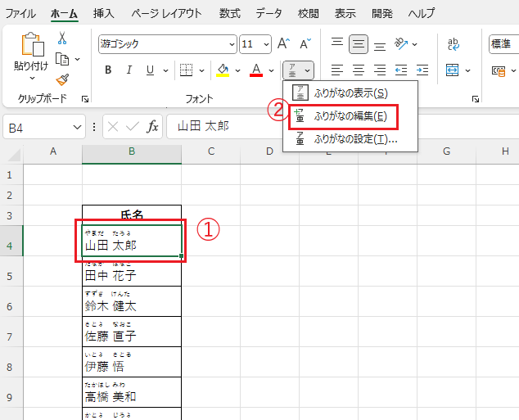Decrease font size with small A
Image resolution: width=519 pixels, height=420 pixels.
click(305, 43)
